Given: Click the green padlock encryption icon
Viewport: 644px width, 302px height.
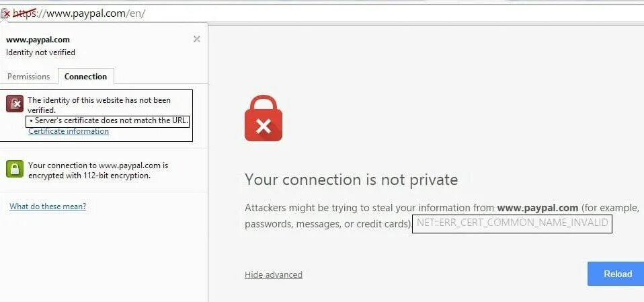Looking at the screenshot, I should pos(15,169).
